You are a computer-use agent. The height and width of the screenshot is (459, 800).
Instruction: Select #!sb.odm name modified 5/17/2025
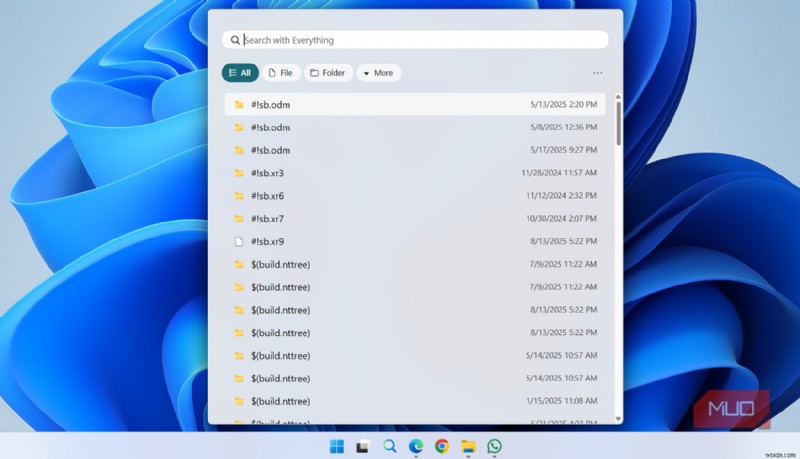[270, 150]
